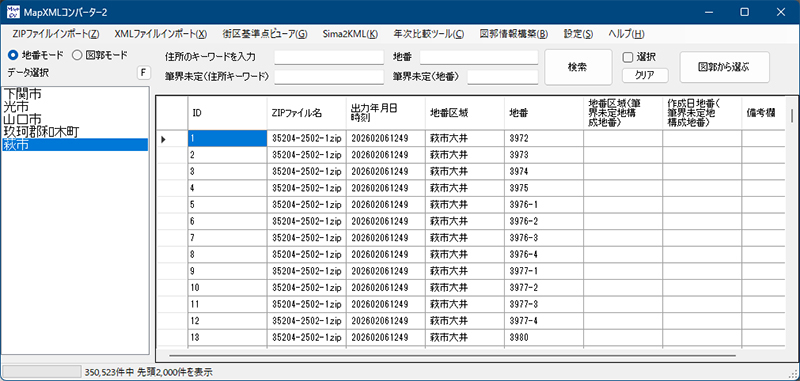This screenshot has width=800, height=381.
Task: Click the 地番 column header in the grid
Action: tap(544, 113)
